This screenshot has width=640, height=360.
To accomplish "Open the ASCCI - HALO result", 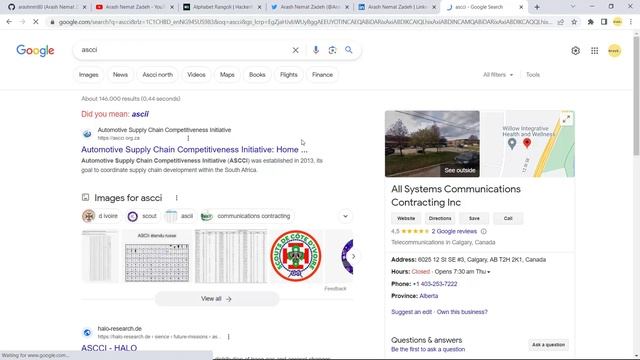I will click(x=109, y=348).
